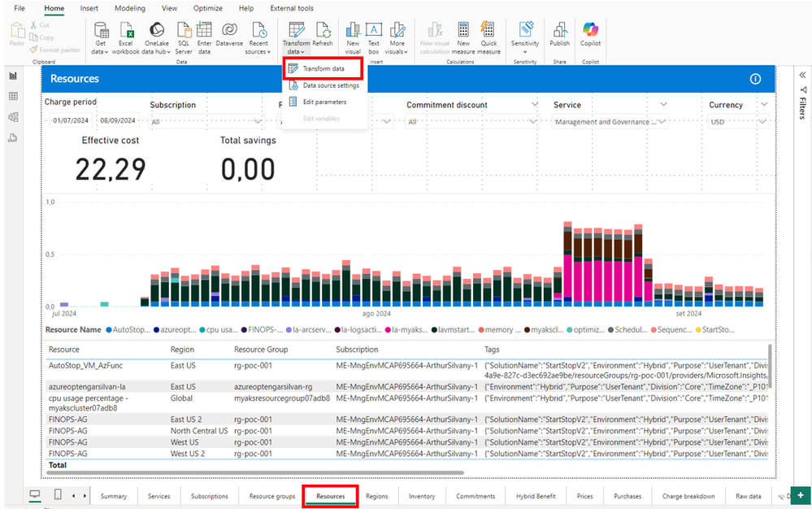Switch to Model view in sidebar
This screenshot has width=812, height=509.
(13, 117)
